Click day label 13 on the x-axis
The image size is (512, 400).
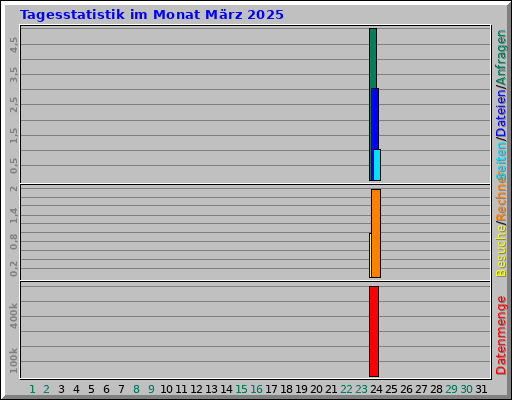pos(211,389)
